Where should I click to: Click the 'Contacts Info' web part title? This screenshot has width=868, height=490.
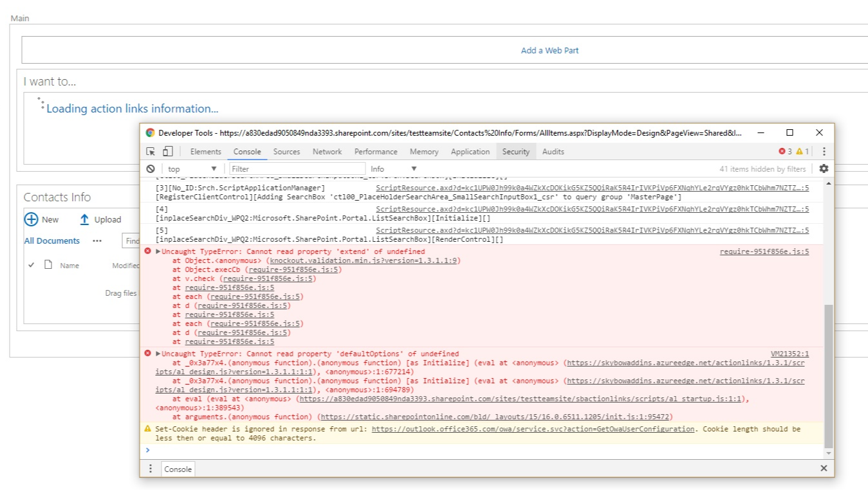pos(57,197)
